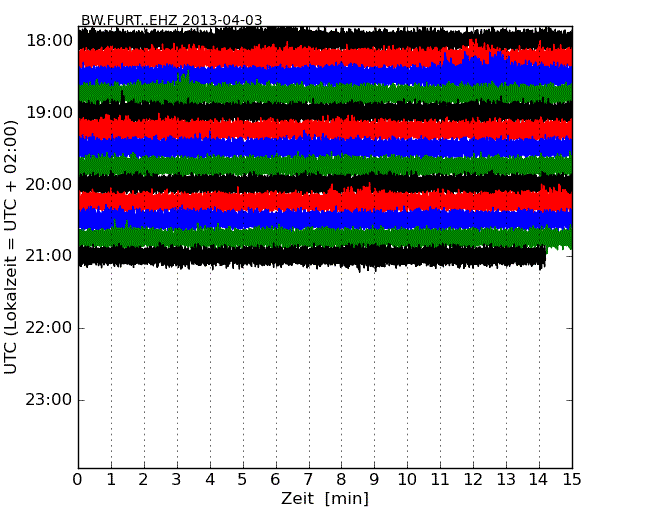Click the 20:00 y-axis tick label

pyautogui.click(x=49, y=185)
